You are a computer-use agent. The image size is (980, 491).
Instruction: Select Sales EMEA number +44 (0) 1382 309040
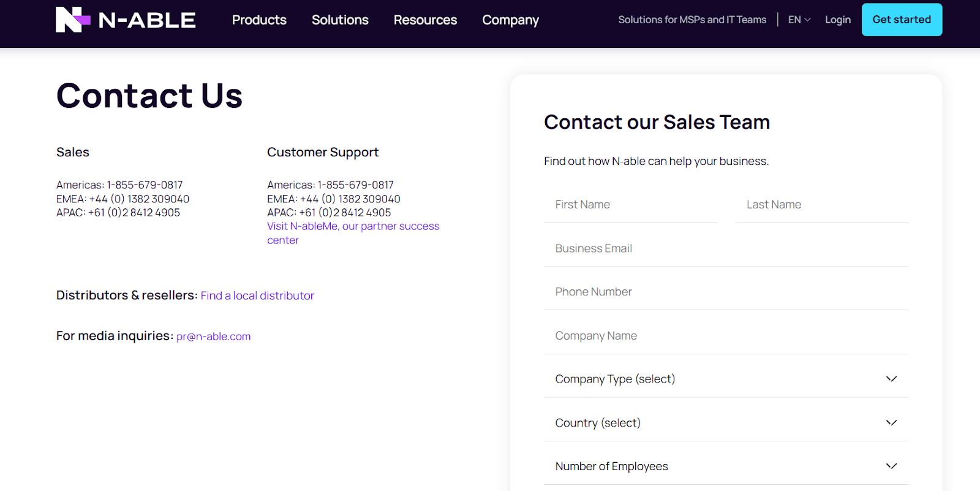coord(139,199)
